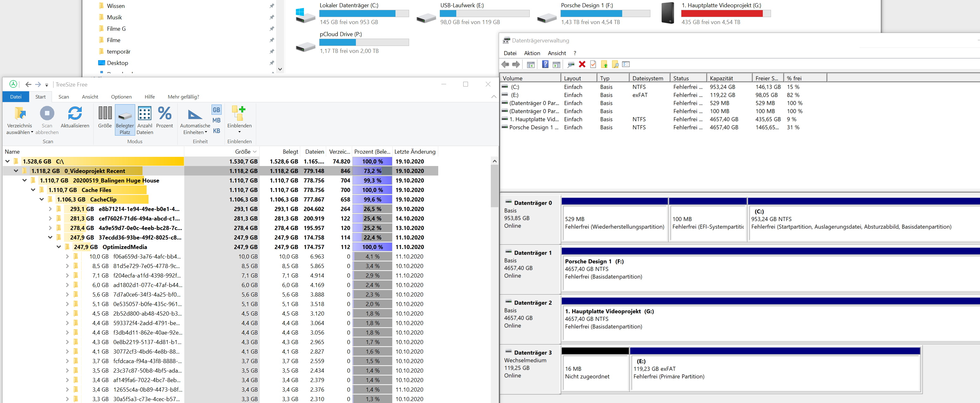The image size is (980, 403).
Task: Expand the e8b71214 cache folder
Action: pyautogui.click(x=50, y=209)
